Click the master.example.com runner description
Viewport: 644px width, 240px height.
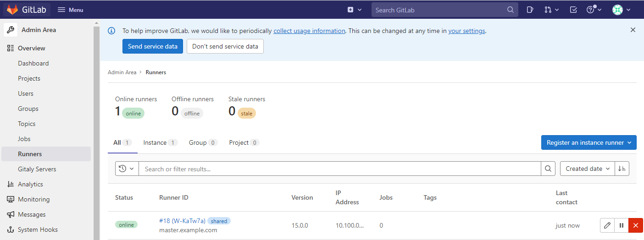coord(188,230)
